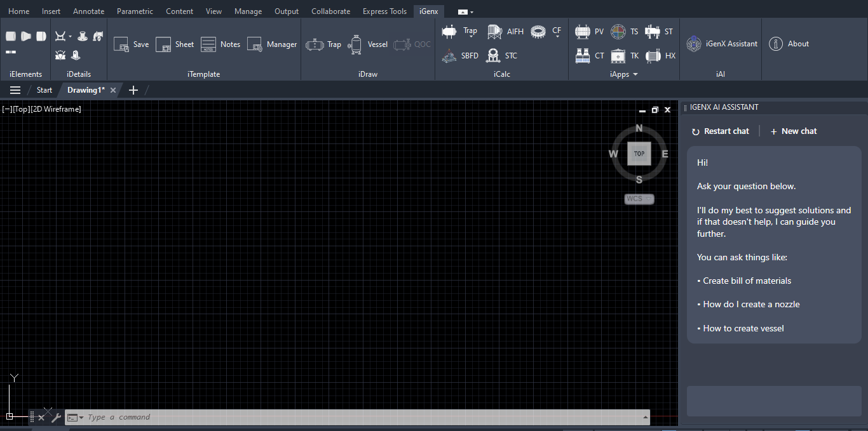
Task: Start a New chat in AI Assistant
Action: [x=794, y=131]
